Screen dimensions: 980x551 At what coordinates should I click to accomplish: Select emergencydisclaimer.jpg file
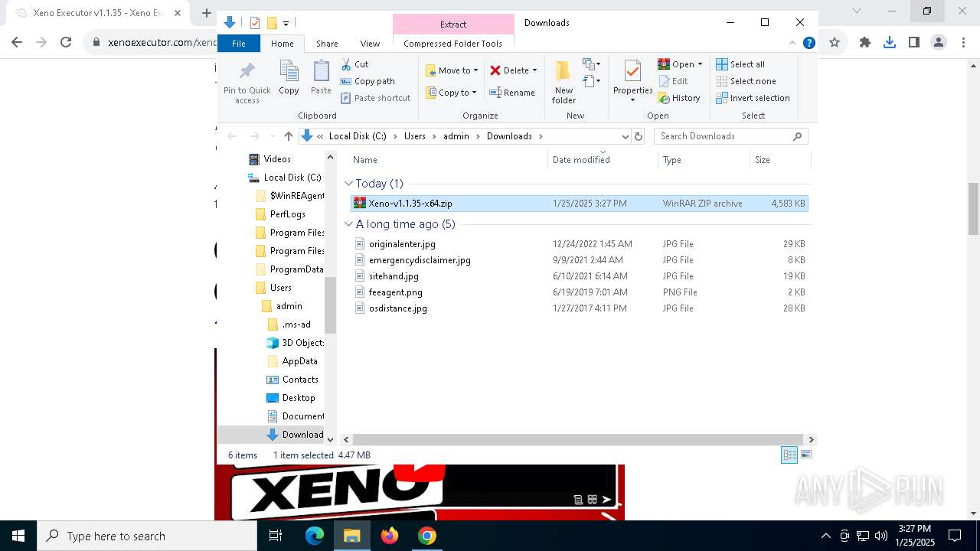[x=579, y=260]
